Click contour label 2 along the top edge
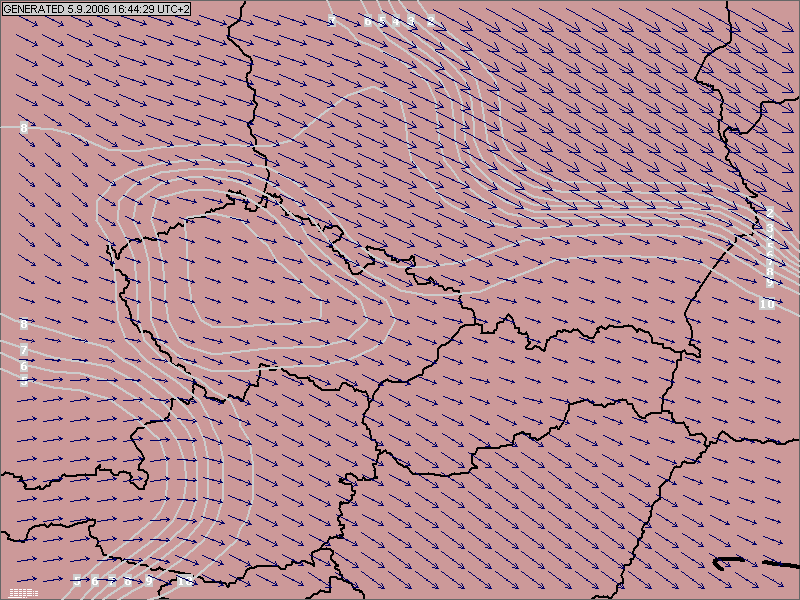This screenshot has width=800, height=600. click(x=431, y=20)
